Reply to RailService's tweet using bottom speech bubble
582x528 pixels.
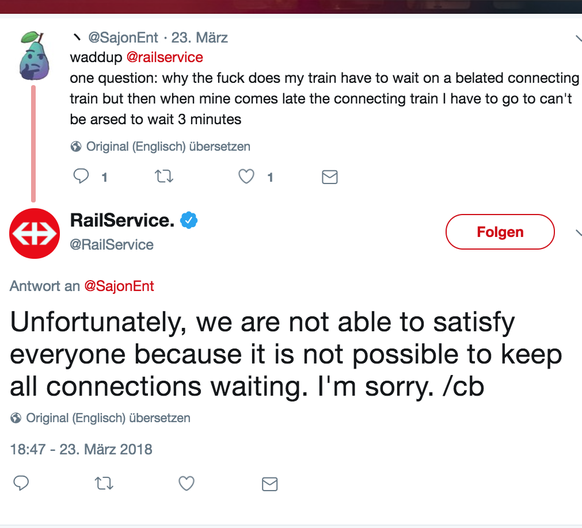click(x=21, y=483)
